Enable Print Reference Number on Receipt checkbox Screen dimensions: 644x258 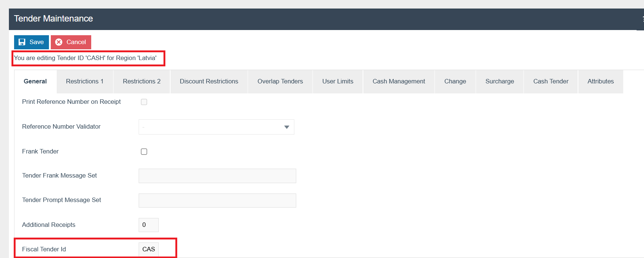click(x=144, y=102)
